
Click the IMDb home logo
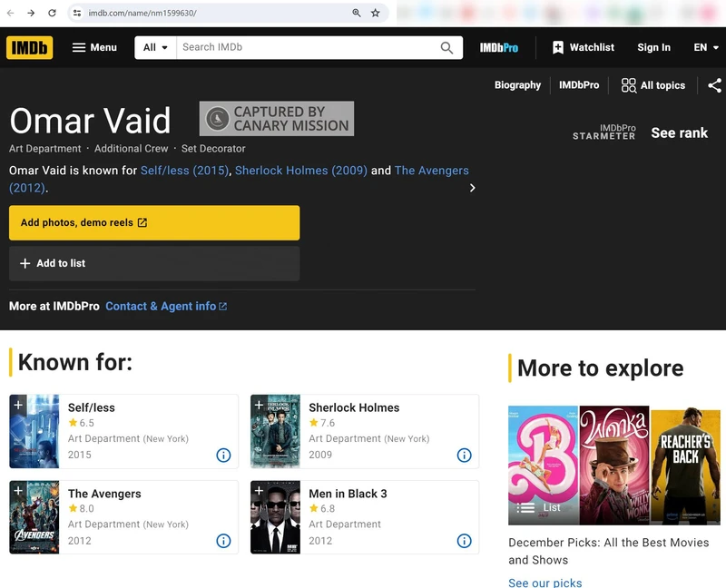(x=29, y=47)
